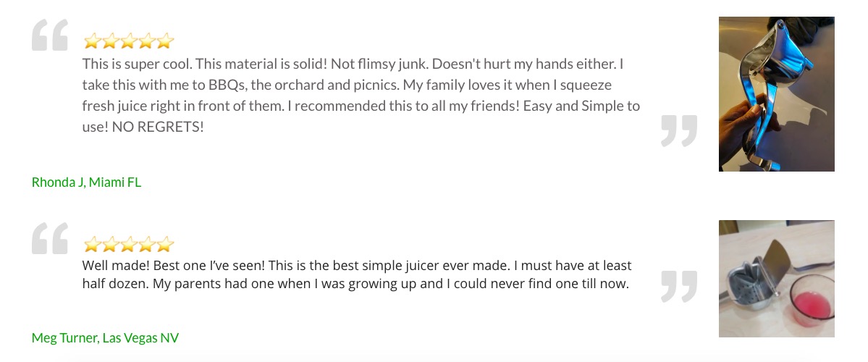Click the closing quote mark on Meg's review
Viewport: 868px width, 362px height.
point(679,287)
